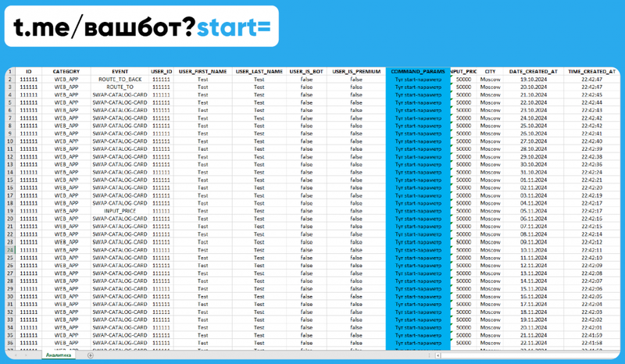
Task: Click the horizontal scrollbar track
Action: tap(530, 355)
